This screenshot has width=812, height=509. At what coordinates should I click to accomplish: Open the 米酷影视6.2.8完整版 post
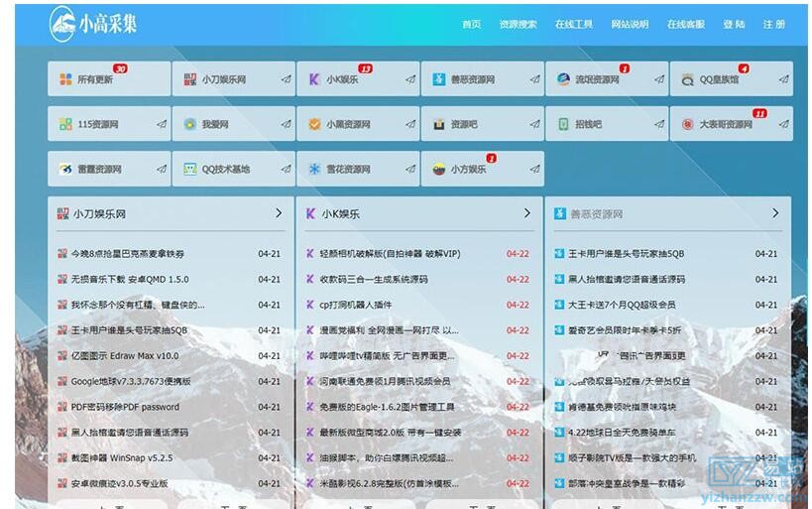389,483
